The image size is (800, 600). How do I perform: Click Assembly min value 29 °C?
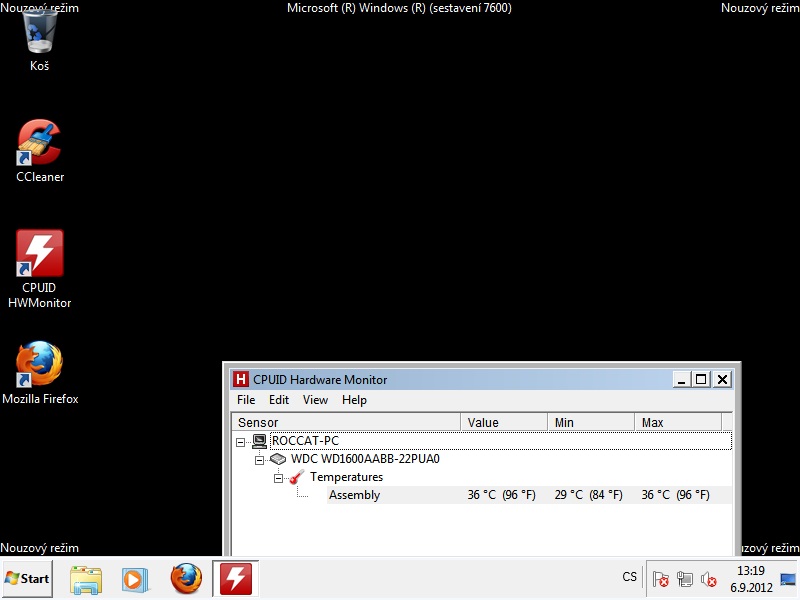click(x=588, y=495)
